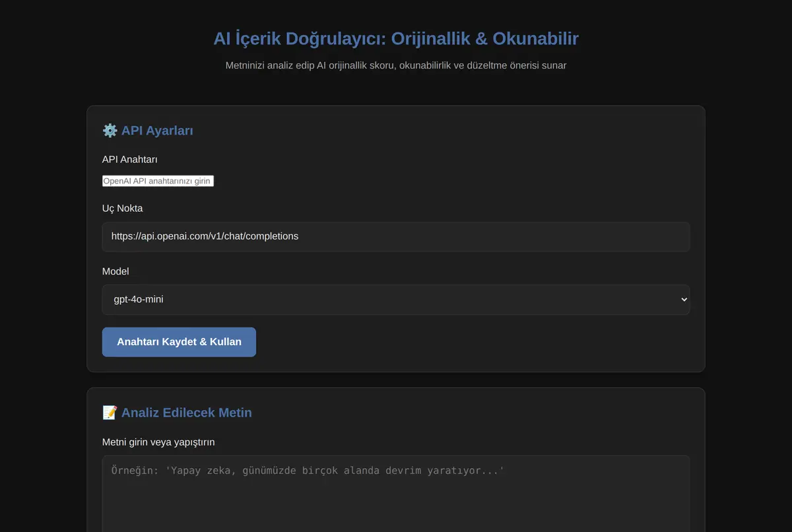Click the page title 'AI İçerik Doğrulayıcı'

coord(396,38)
